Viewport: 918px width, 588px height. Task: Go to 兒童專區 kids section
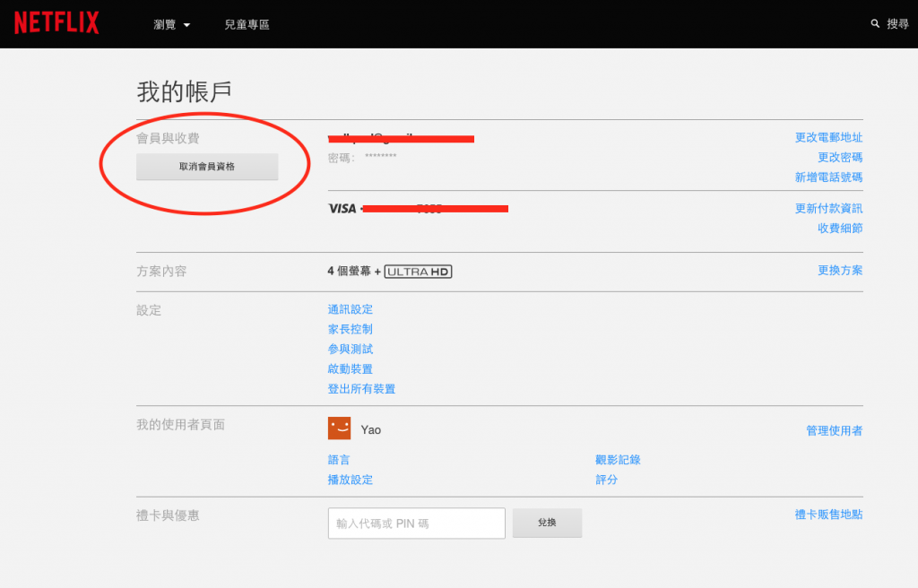[247, 24]
